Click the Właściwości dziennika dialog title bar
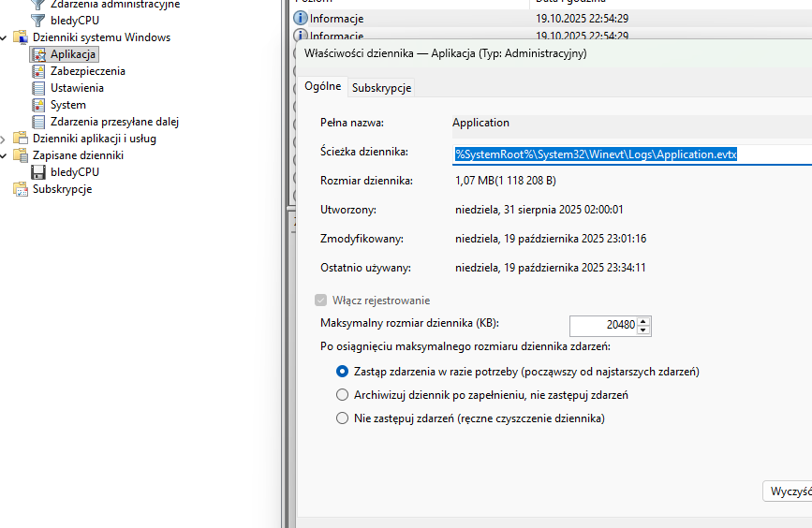 tap(554, 53)
